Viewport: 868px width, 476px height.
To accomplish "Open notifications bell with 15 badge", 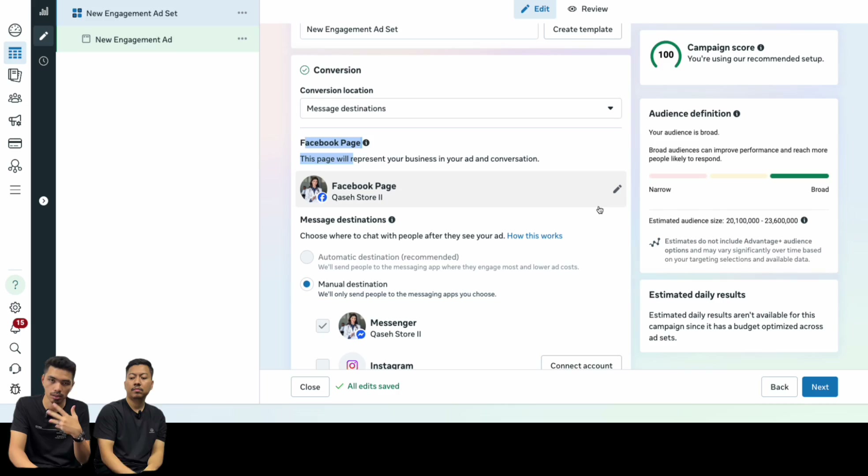I will (x=16, y=327).
